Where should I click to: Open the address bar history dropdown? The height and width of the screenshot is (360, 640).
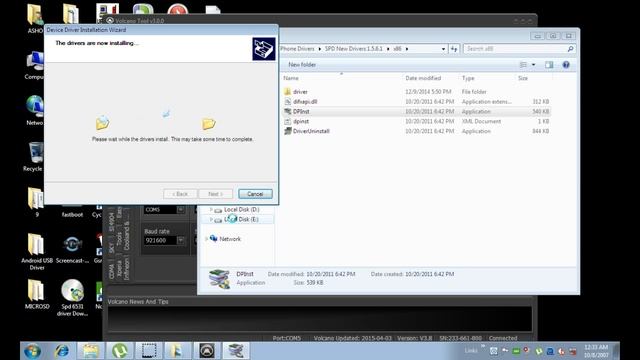[x=443, y=49]
